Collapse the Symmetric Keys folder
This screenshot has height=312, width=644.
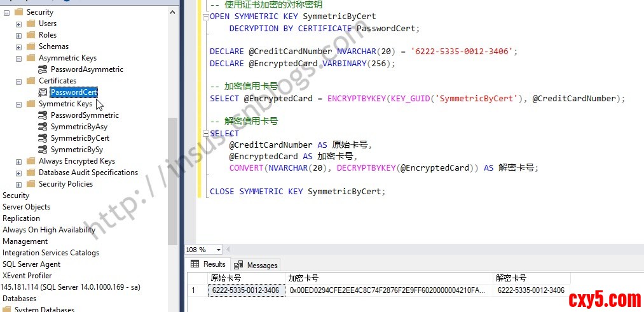(x=19, y=104)
